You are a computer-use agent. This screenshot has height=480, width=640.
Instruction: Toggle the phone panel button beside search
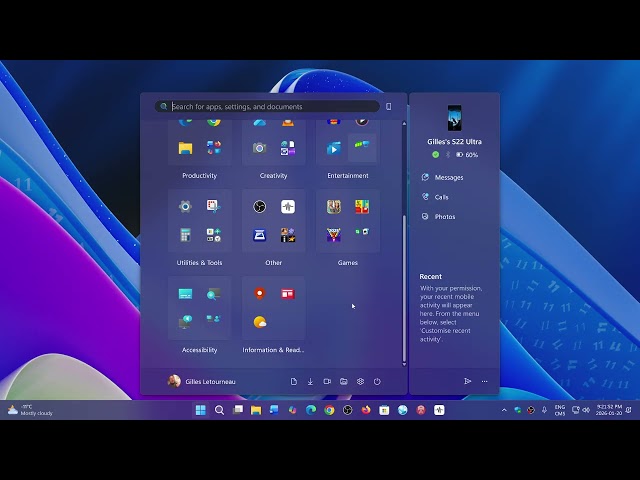tap(389, 107)
